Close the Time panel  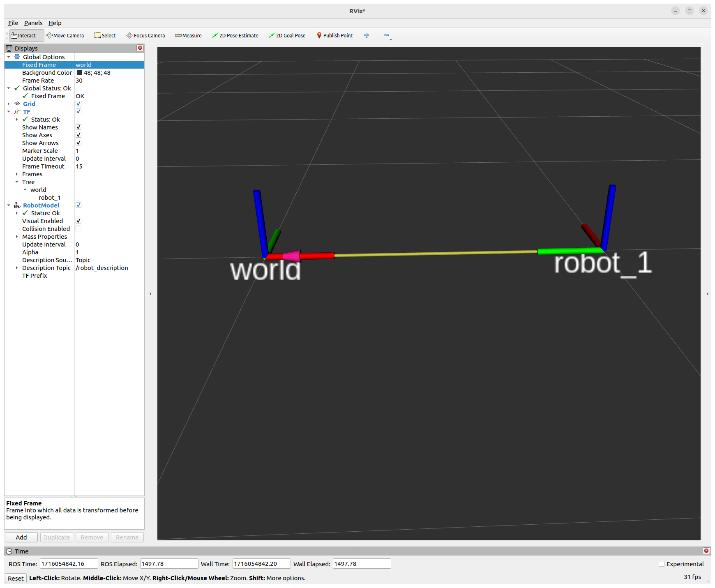point(706,551)
